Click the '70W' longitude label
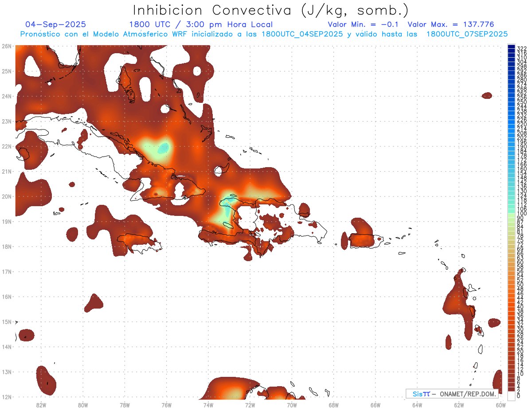This screenshot has width=532, height=411. coord(292,405)
